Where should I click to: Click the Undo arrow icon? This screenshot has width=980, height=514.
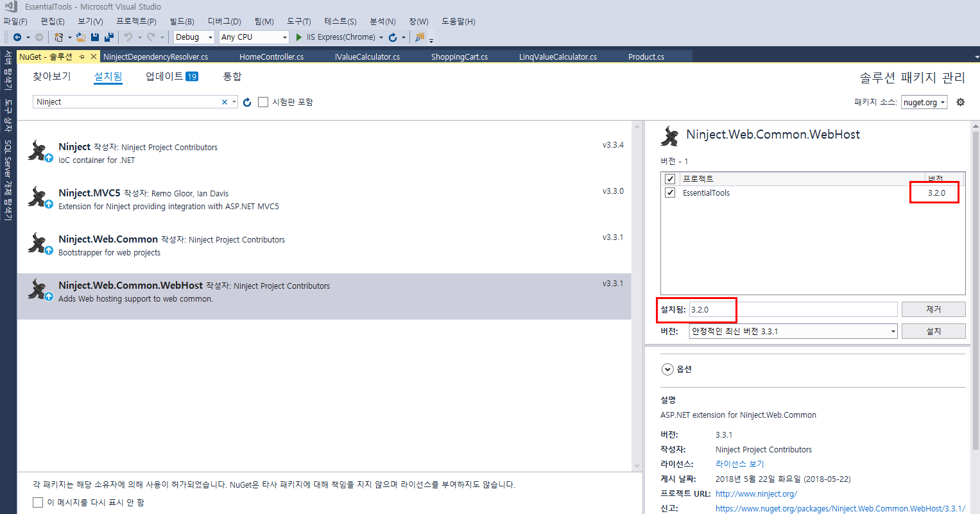128,37
